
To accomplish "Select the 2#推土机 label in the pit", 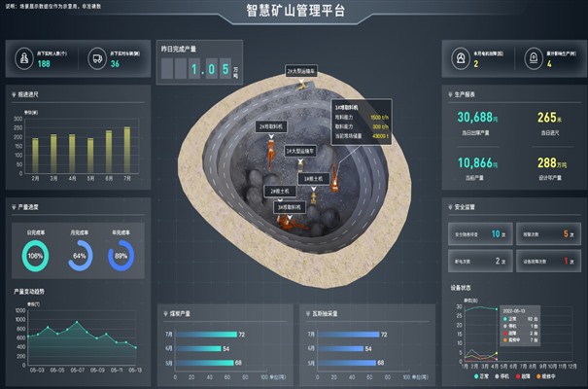I will (280, 192).
